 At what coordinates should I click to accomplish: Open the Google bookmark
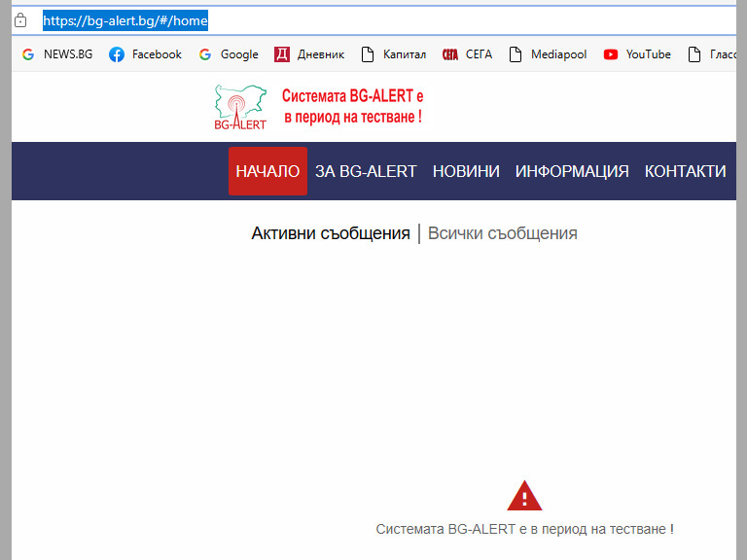pos(229,54)
